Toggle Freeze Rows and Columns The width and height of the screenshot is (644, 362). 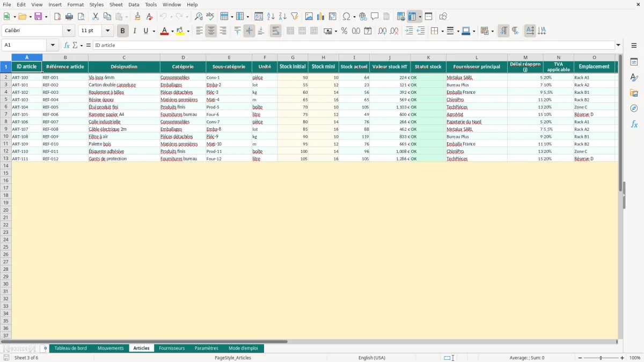[412, 17]
